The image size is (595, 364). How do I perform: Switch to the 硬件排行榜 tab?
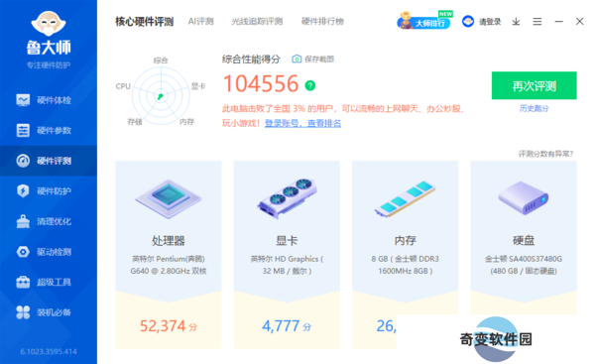[x=322, y=21]
